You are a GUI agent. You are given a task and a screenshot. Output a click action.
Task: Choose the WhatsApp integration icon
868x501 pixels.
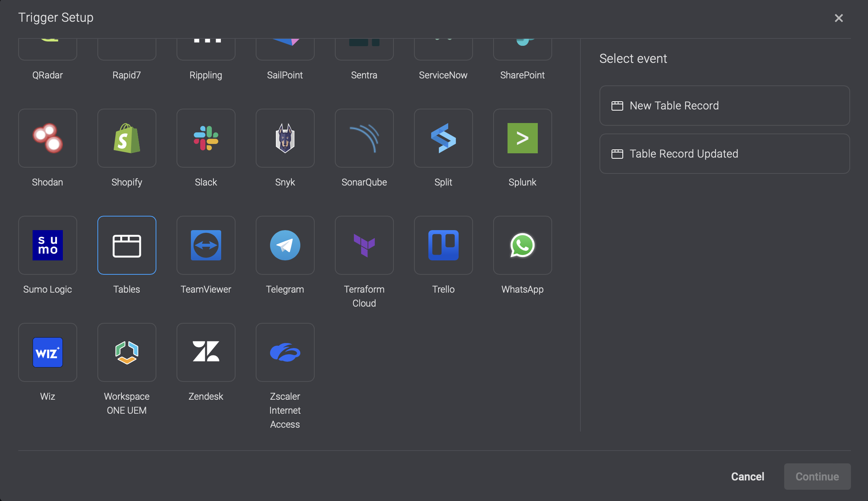tap(523, 245)
